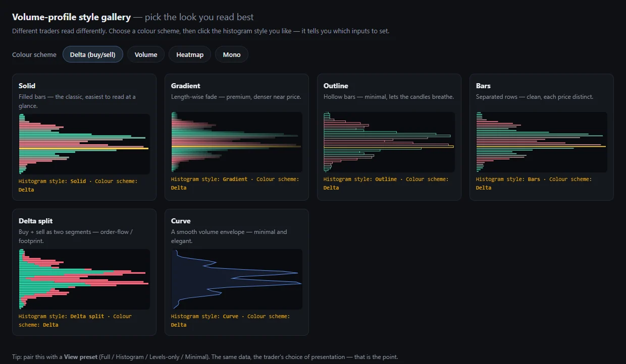Click the Delta split card title
626x364 pixels.
[36, 221]
